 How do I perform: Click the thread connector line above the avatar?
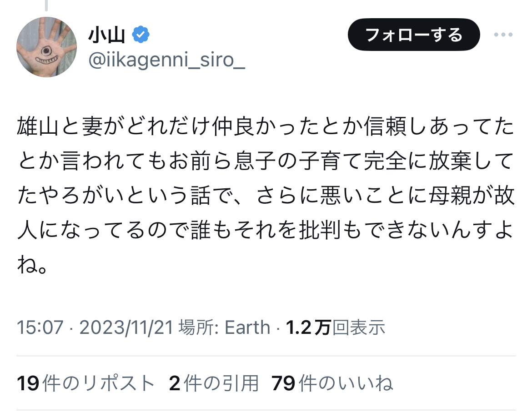(46, 5)
